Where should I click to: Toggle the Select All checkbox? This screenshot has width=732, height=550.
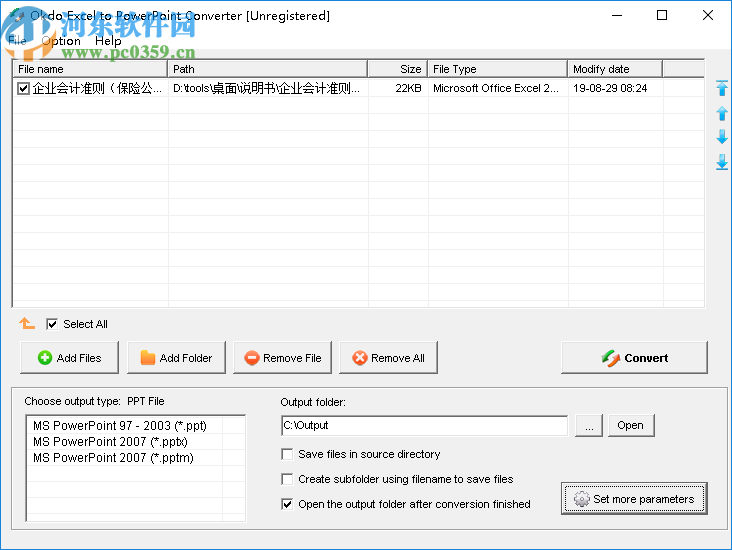click(52, 324)
